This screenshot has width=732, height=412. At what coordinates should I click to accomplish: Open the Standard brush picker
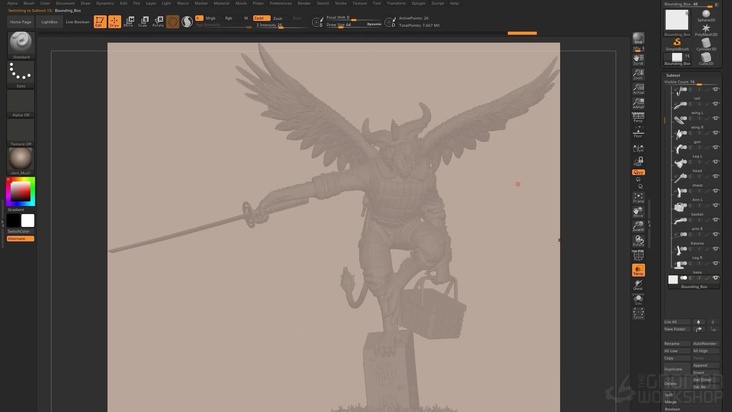20,43
